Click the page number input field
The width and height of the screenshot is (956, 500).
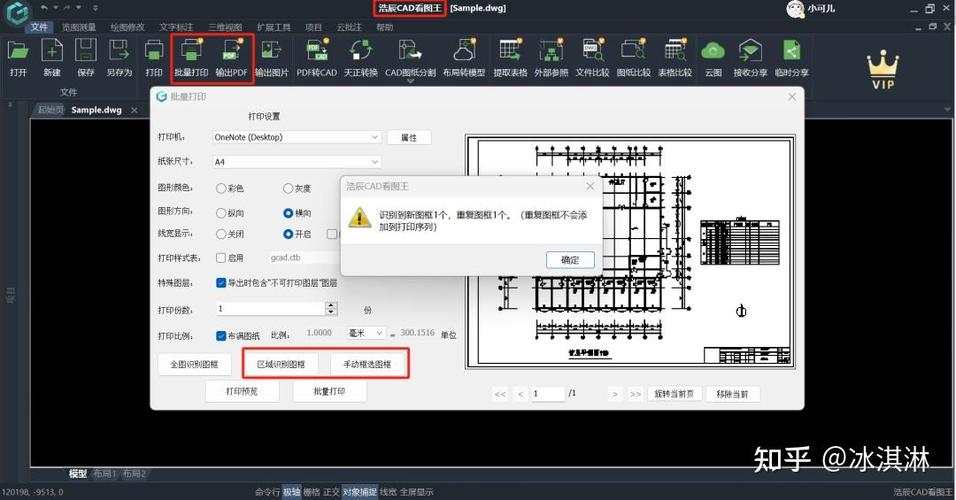(548, 394)
